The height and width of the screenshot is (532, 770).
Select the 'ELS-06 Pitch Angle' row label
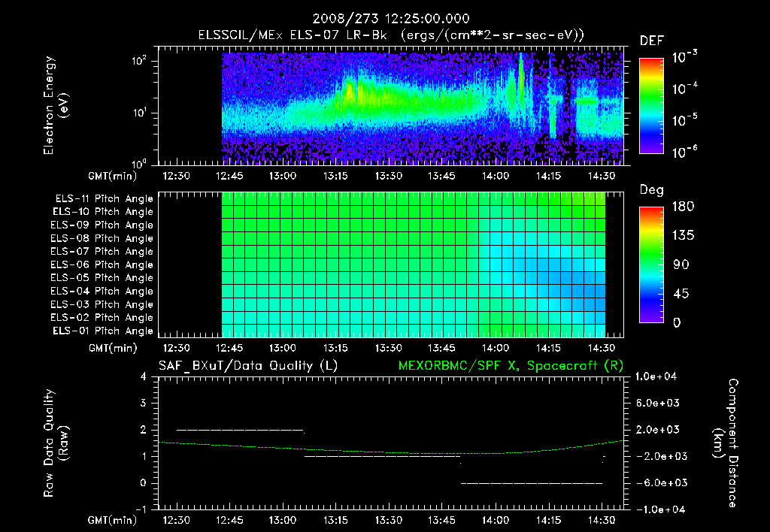pos(102,265)
